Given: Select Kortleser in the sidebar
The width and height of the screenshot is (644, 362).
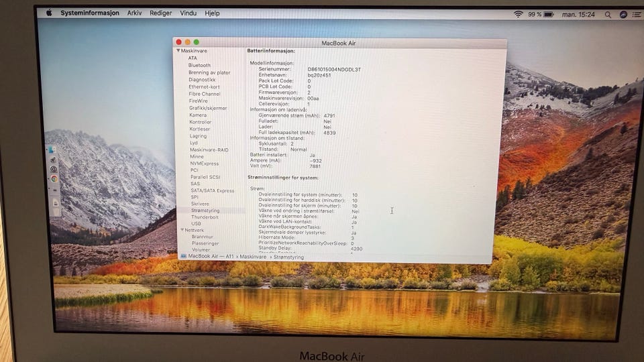Looking at the screenshot, I should (x=200, y=129).
